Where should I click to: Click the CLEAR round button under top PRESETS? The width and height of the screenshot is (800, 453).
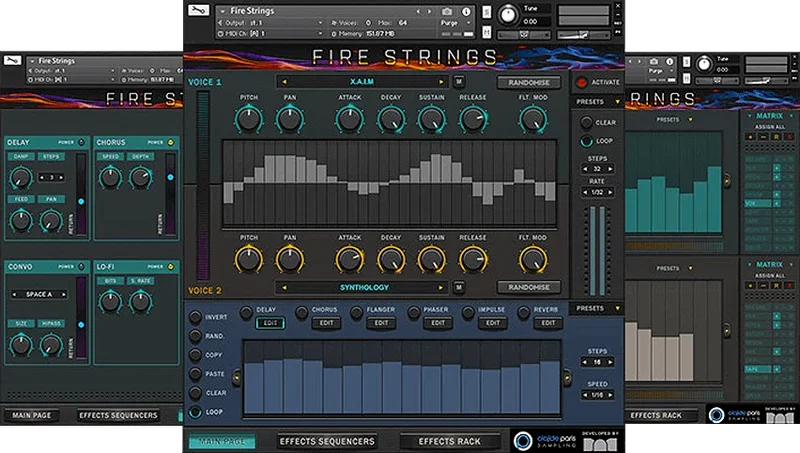[586, 122]
